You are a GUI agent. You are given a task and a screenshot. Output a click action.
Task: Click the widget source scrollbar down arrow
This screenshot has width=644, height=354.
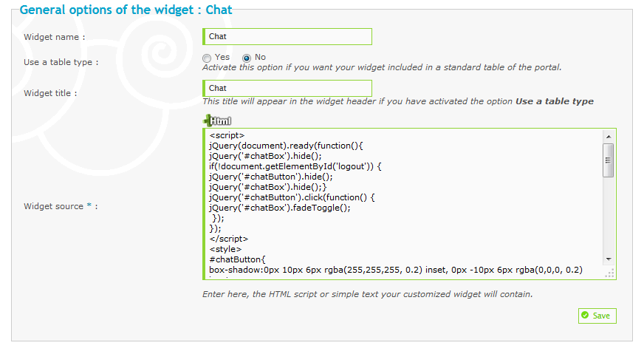609,259
